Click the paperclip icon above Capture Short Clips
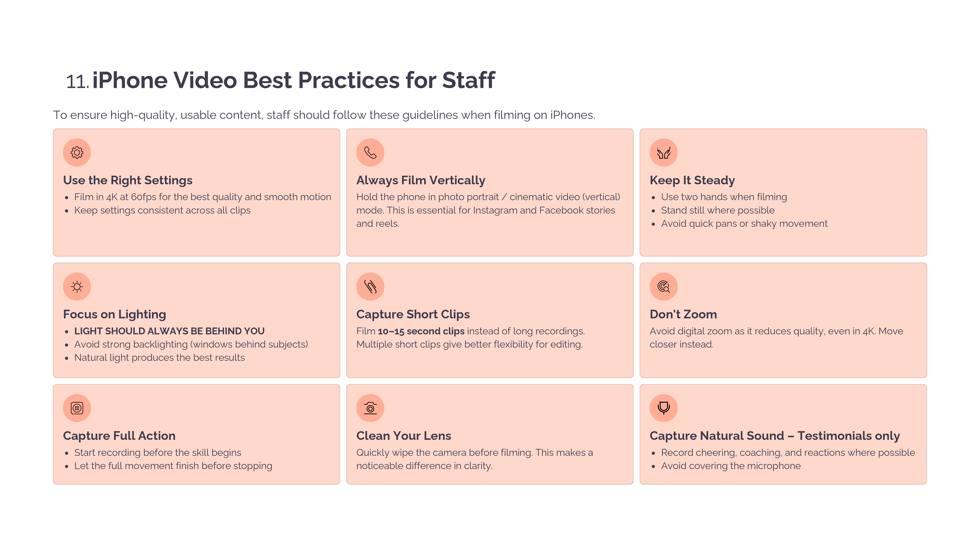 tap(370, 286)
